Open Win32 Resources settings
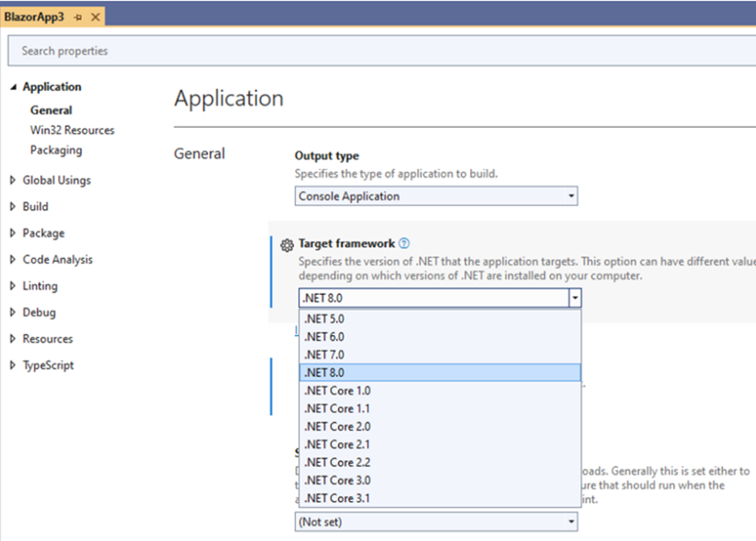756x541 pixels. coord(72,130)
